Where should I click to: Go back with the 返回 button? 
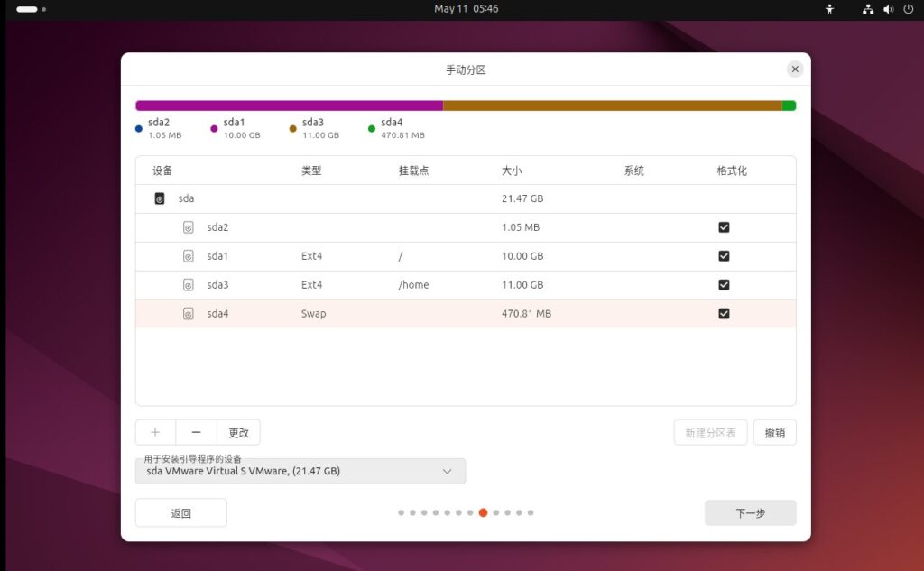point(181,512)
